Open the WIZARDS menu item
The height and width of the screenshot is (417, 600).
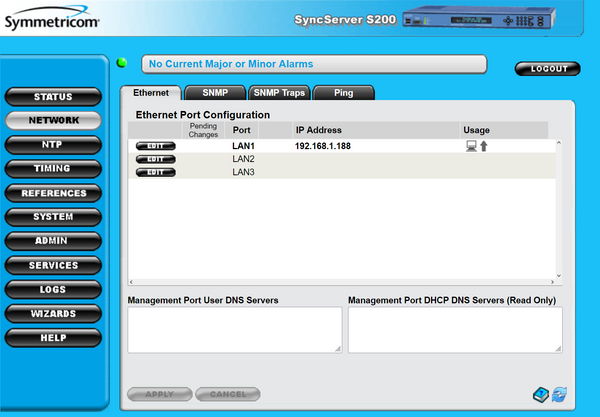pyautogui.click(x=53, y=314)
